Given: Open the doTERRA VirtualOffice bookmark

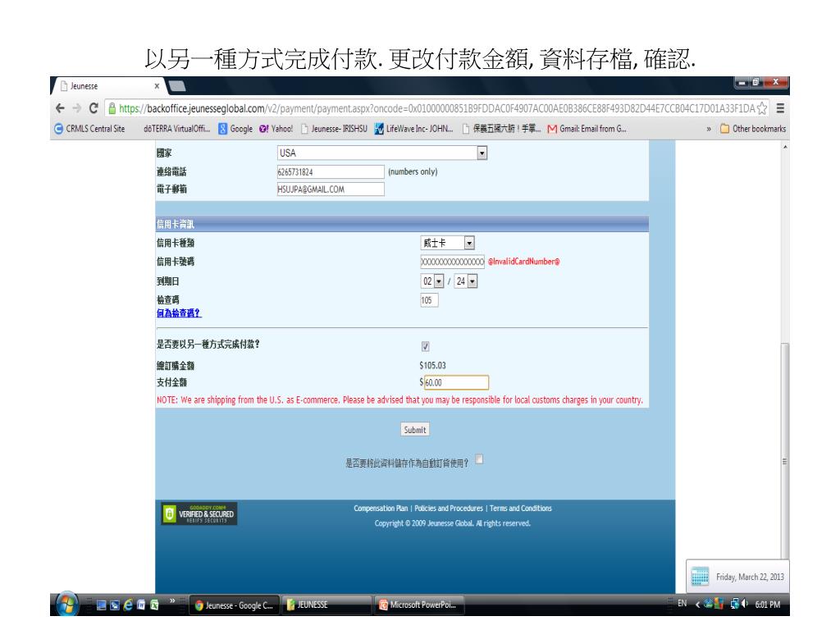Looking at the screenshot, I should tap(176, 129).
